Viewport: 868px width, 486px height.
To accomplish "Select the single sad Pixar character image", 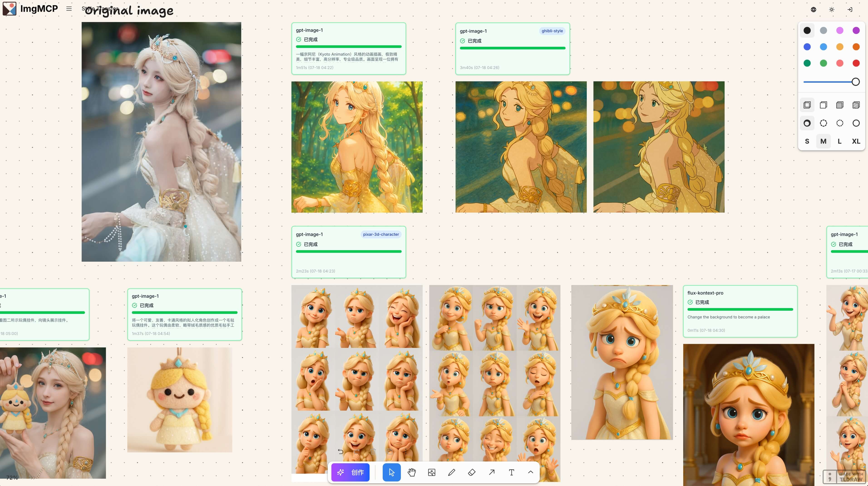I will [x=622, y=362].
